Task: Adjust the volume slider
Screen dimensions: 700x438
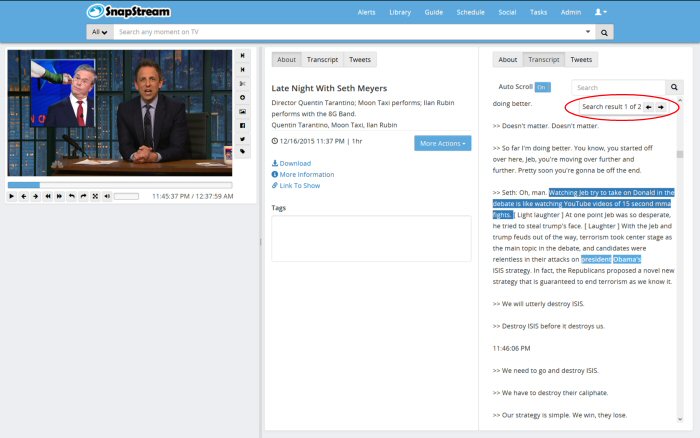Action: [x=126, y=196]
